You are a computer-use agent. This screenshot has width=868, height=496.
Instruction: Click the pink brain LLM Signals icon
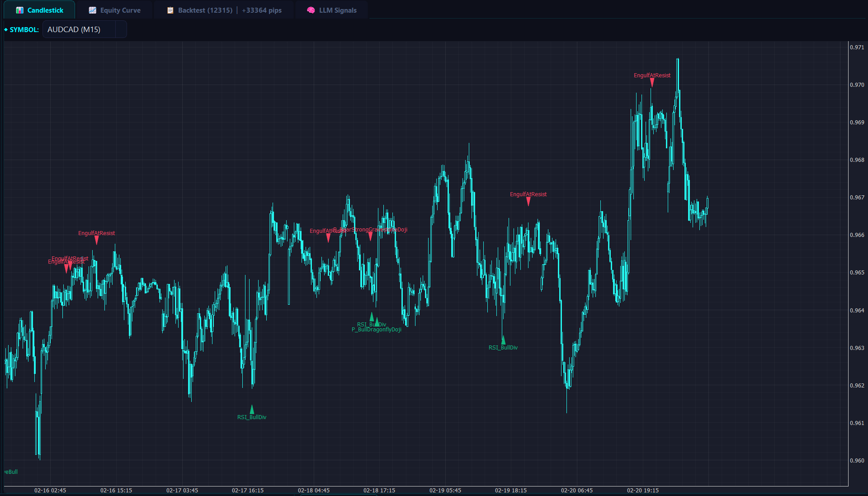tap(311, 10)
